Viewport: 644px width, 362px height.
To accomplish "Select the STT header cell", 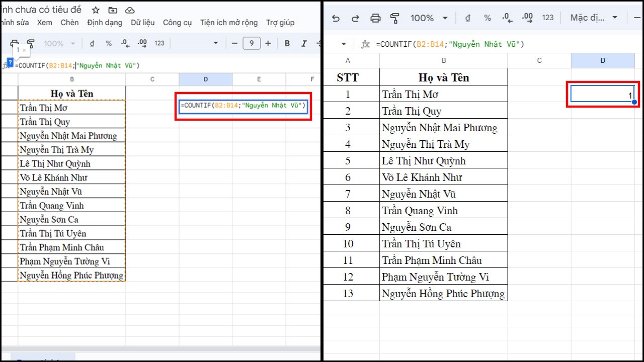I will [348, 77].
